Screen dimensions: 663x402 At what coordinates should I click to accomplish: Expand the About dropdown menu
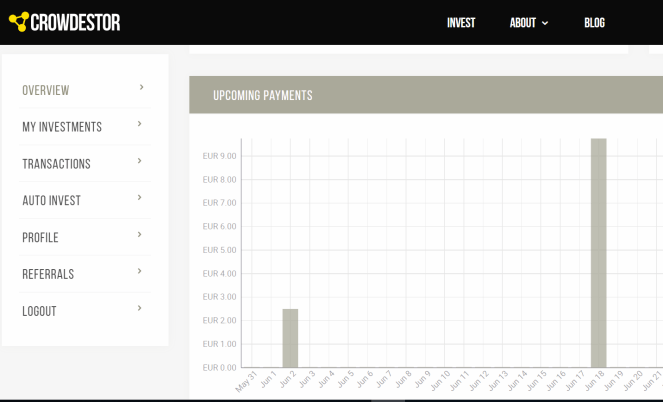pyautogui.click(x=529, y=23)
